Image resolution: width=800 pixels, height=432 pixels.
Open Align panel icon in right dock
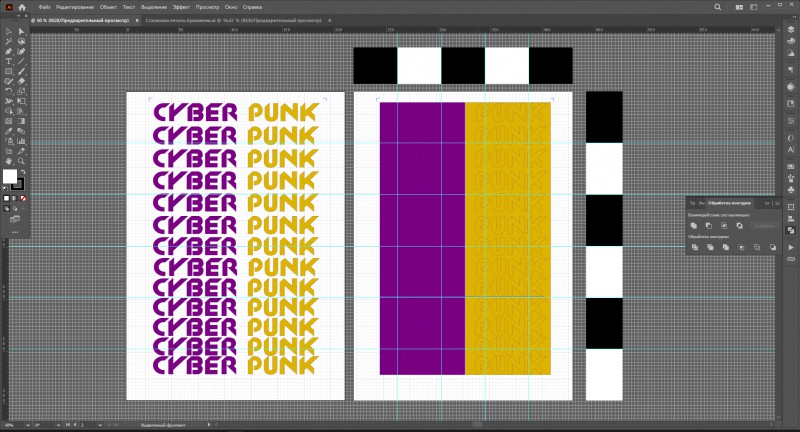tap(791, 219)
